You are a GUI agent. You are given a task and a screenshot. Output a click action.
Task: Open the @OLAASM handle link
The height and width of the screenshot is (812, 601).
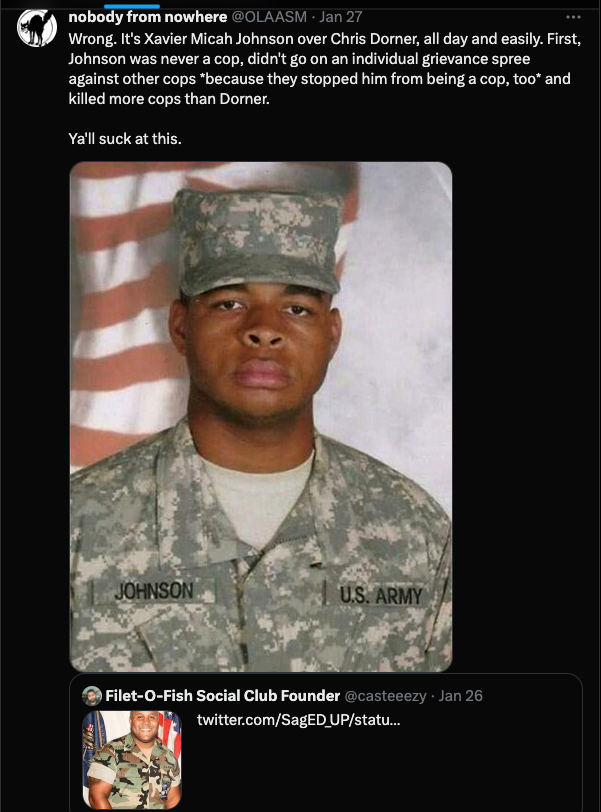click(269, 17)
